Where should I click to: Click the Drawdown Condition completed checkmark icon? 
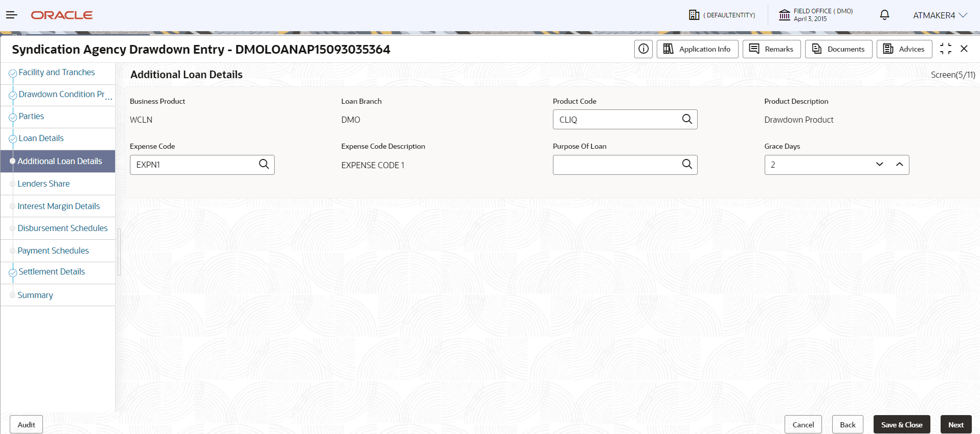(x=13, y=96)
